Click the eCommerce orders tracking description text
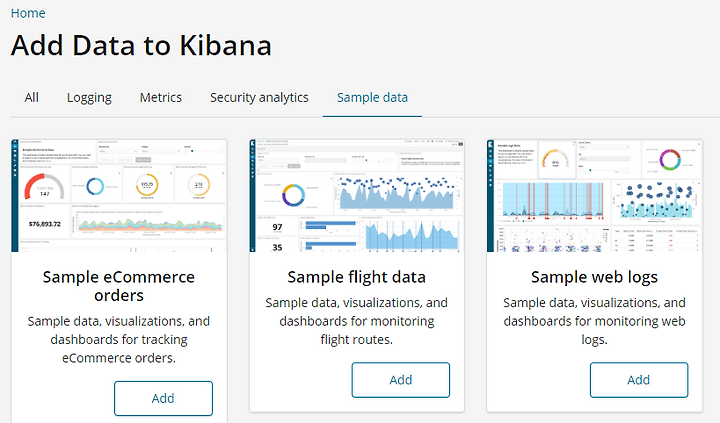The height and width of the screenshot is (423, 720). 119,339
